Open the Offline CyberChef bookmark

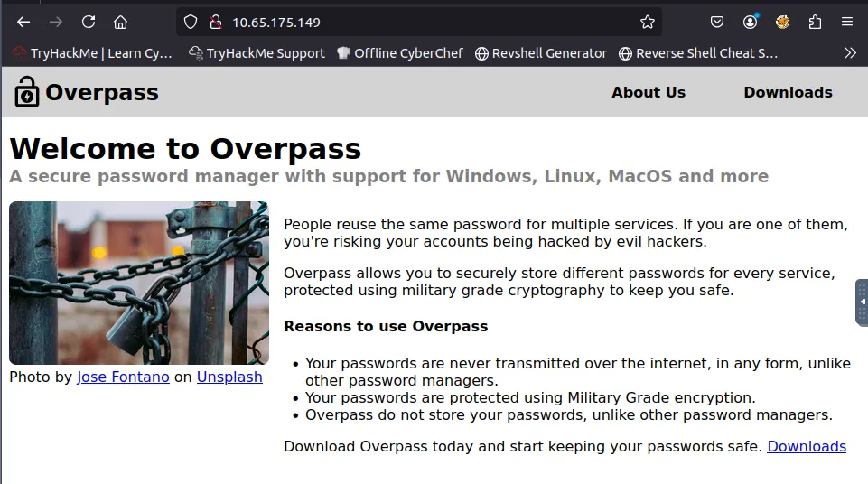[x=400, y=53]
